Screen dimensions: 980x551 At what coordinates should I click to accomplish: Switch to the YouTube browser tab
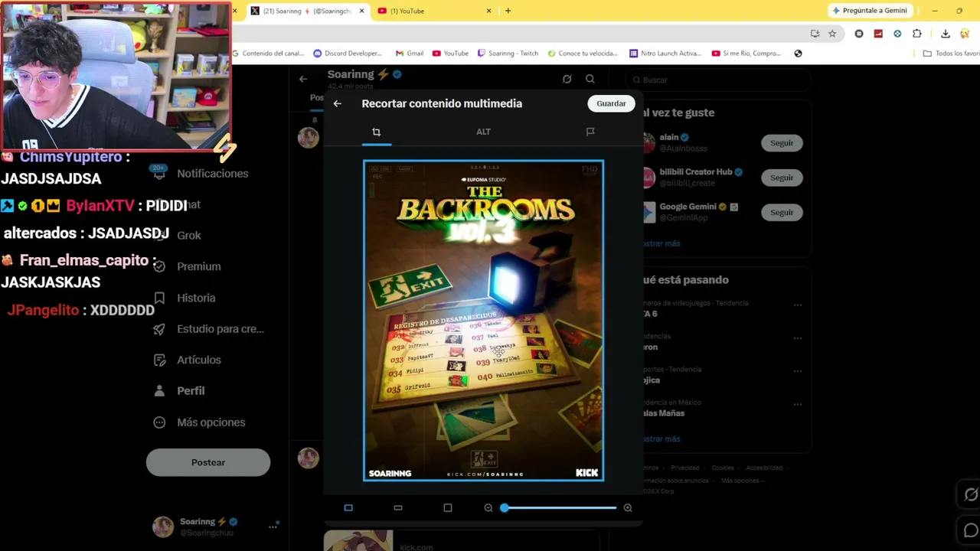[x=436, y=11]
